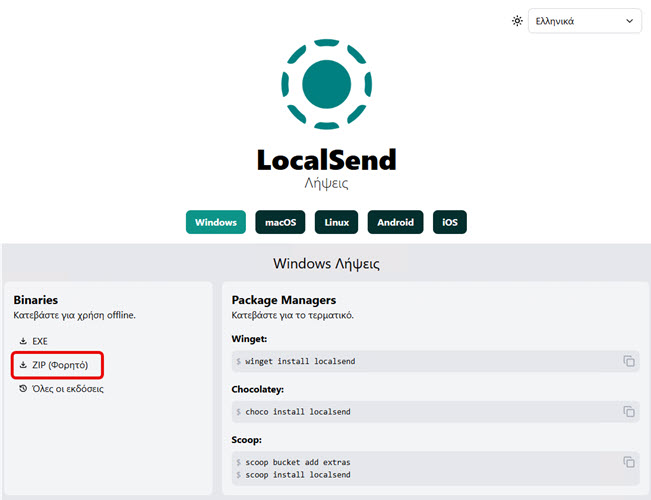
Task: Toggle the light/dark theme sun icon
Action: coord(517,21)
